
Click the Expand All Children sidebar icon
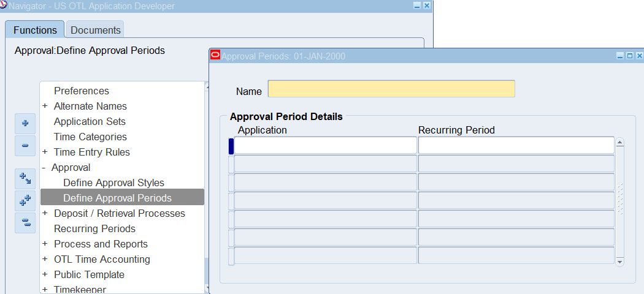coord(25,179)
